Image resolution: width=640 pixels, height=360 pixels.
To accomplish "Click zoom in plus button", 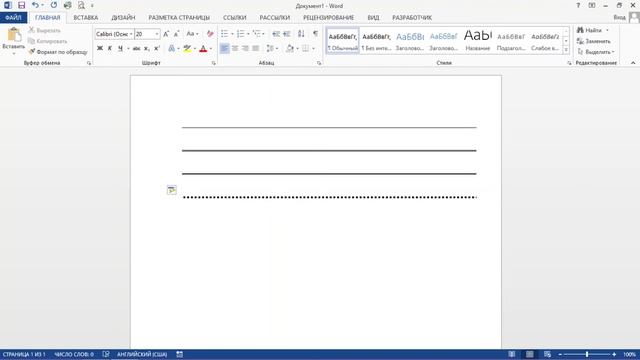I will tap(614, 354).
